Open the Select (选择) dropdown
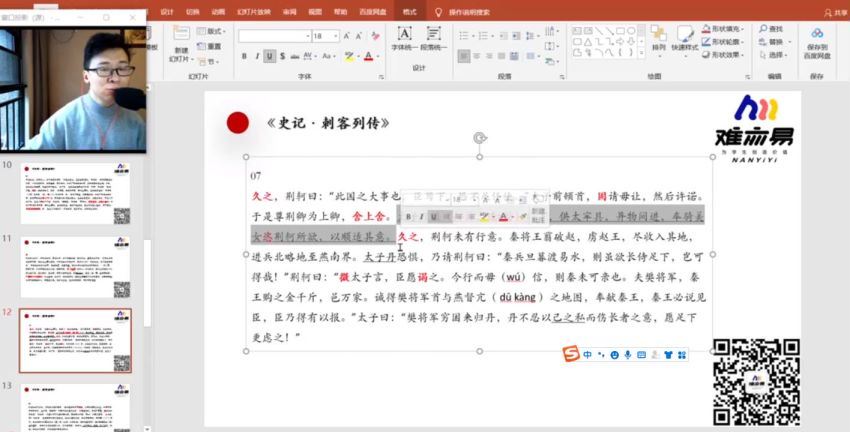Screen dimensions: 850x432 point(774,55)
